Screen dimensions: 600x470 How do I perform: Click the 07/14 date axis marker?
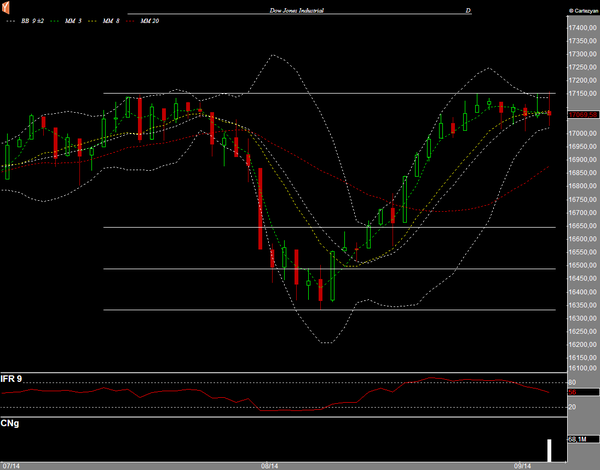[12, 465]
